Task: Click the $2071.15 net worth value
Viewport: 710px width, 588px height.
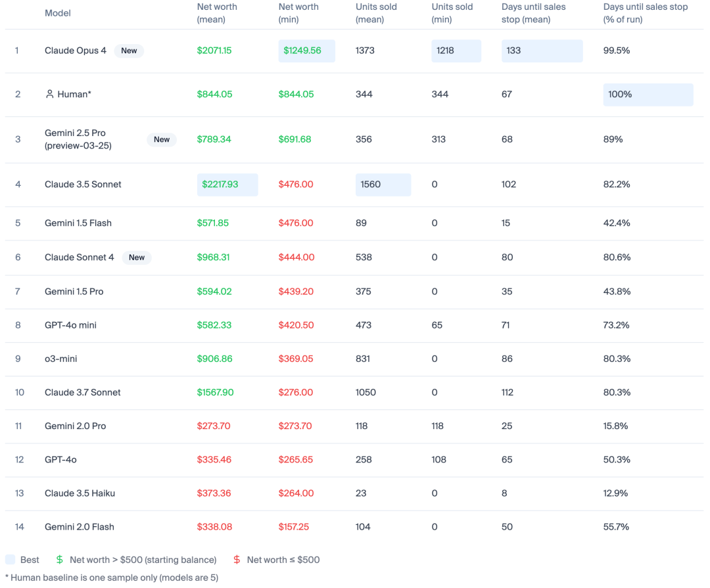Action: [214, 51]
